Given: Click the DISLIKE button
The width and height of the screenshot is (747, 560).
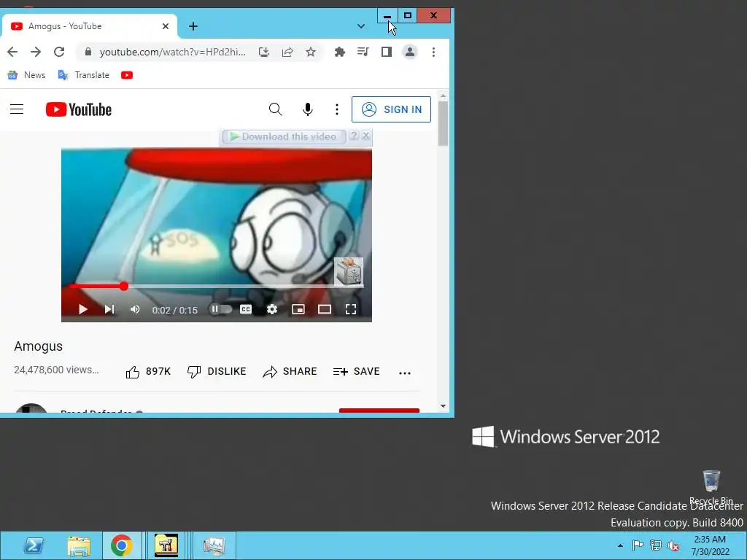Looking at the screenshot, I should click(217, 371).
